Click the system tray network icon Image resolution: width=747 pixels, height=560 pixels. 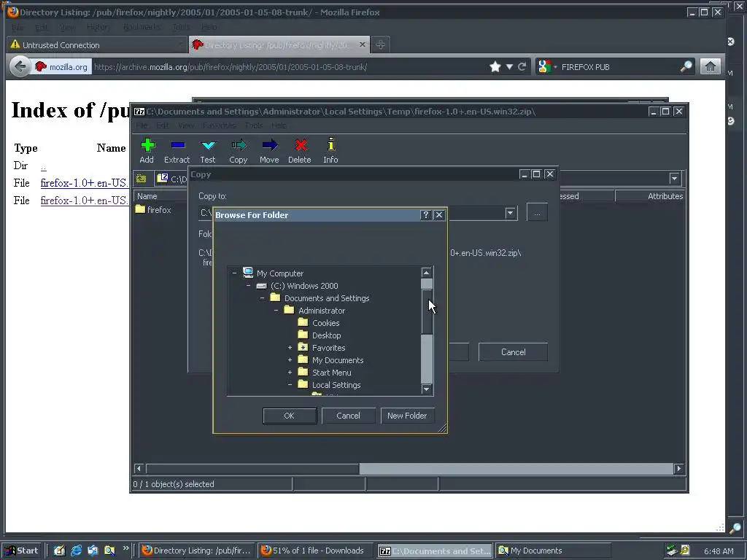pyautogui.click(x=672, y=551)
